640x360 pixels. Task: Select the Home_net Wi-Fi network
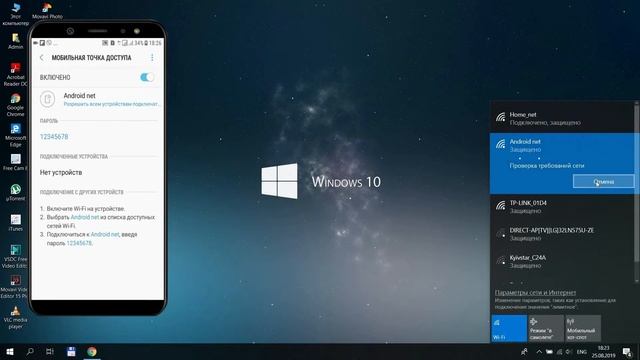tap(562, 118)
